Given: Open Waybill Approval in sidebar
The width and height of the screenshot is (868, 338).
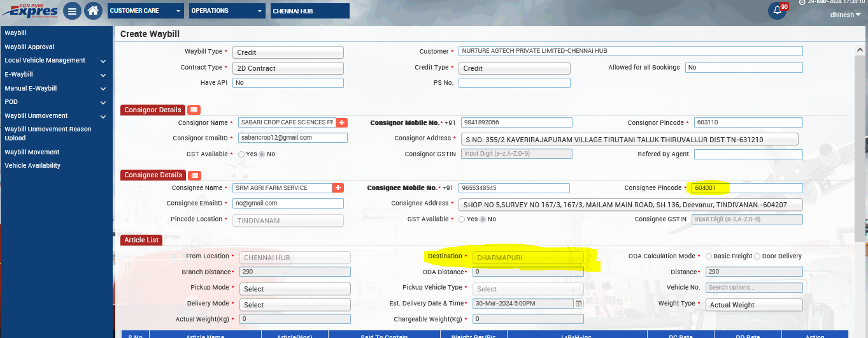Looking at the screenshot, I should point(29,47).
